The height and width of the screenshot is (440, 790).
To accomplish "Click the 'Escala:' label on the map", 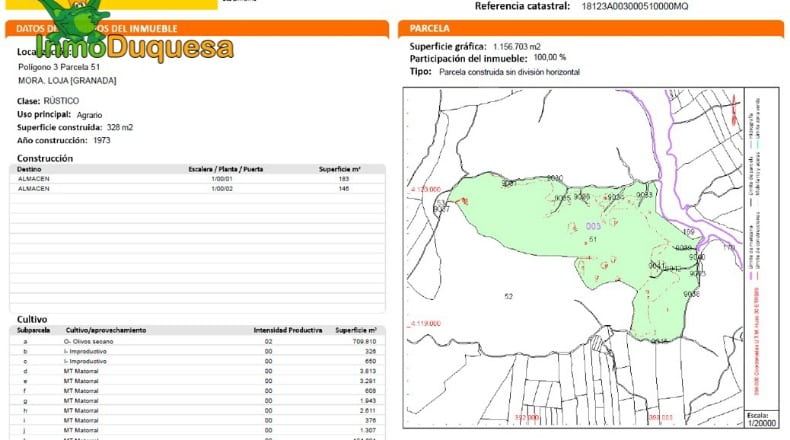I will pyautogui.click(x=758, y=415).
